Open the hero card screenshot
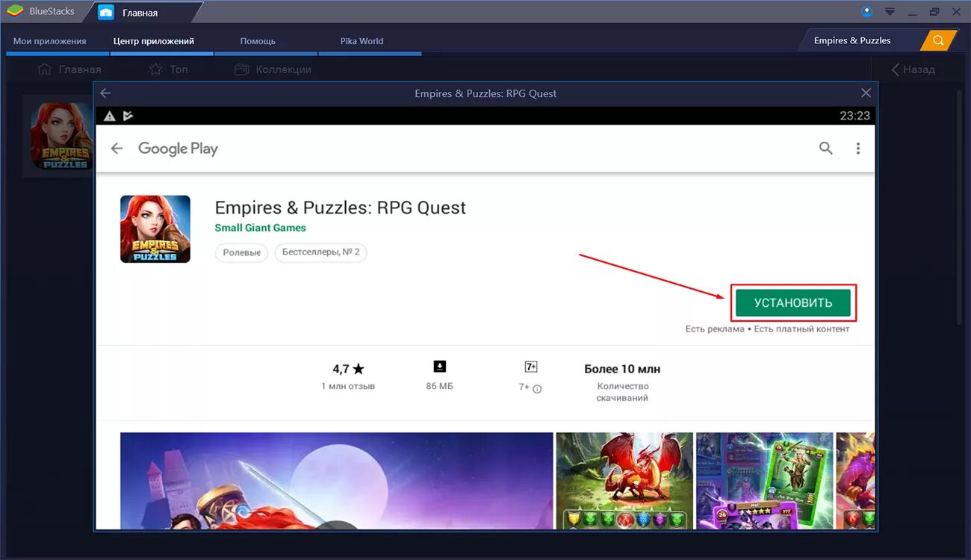This screenshot has width=971, height=560. [x=764, y=480]
